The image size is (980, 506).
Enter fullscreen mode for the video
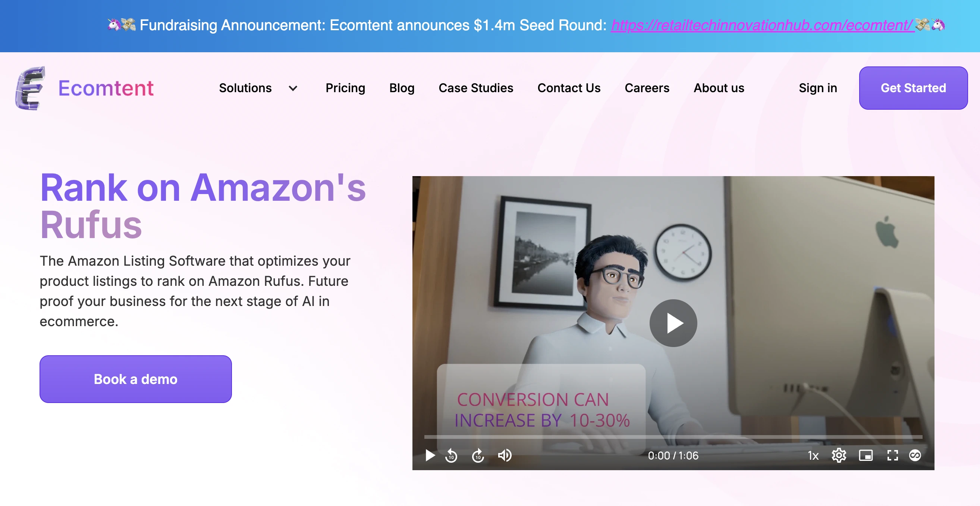(892, 455)
